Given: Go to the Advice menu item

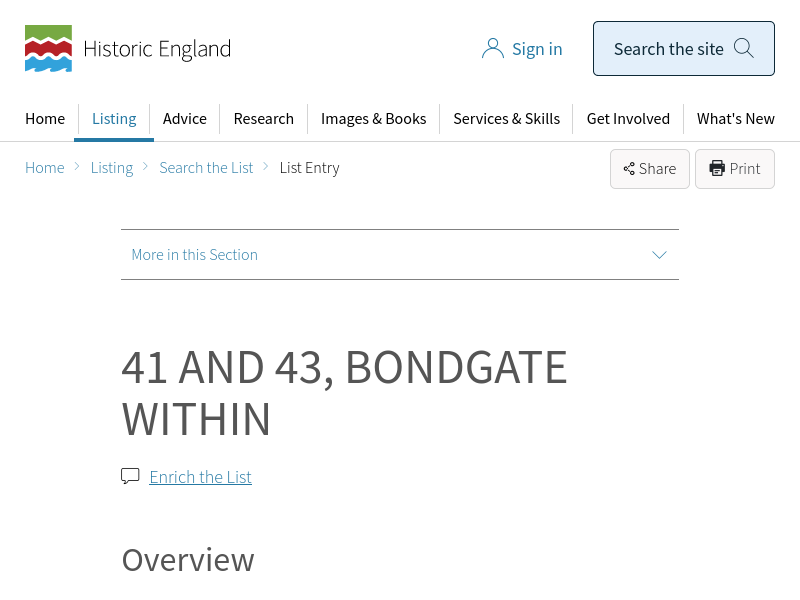Looking at the screenshot, I should pyautogui.click(x=185, y=118).
